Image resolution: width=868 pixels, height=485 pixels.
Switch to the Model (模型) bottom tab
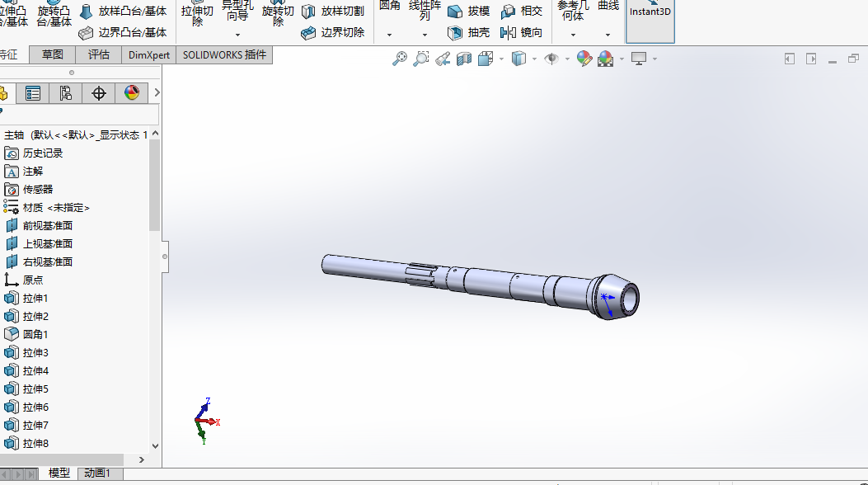[59, 473]
